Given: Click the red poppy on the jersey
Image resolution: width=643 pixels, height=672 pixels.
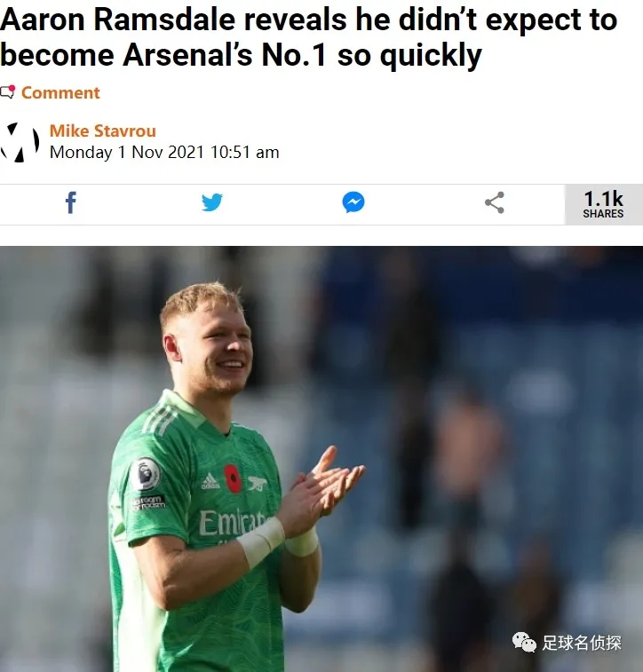Looking at the screenshot, I should [233, 478].
